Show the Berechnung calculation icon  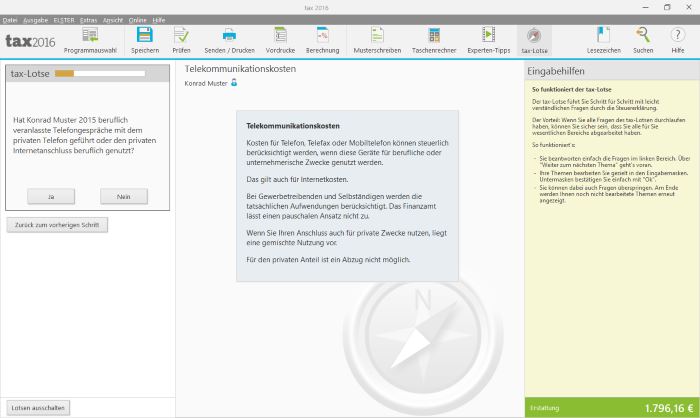(322, 35)
